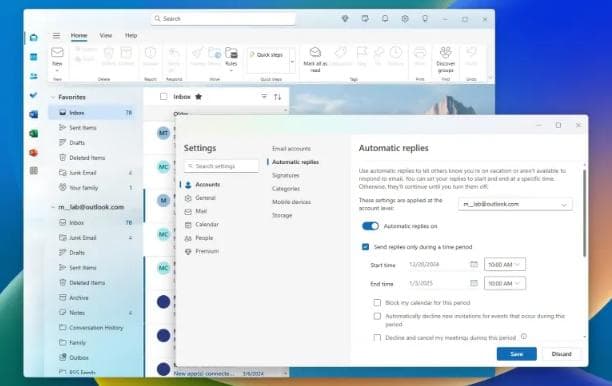Click the info icon beside Decline and cancel meetings
Image resolution: width=612 pixels, height=386 pixels.
tap(524, 336)
